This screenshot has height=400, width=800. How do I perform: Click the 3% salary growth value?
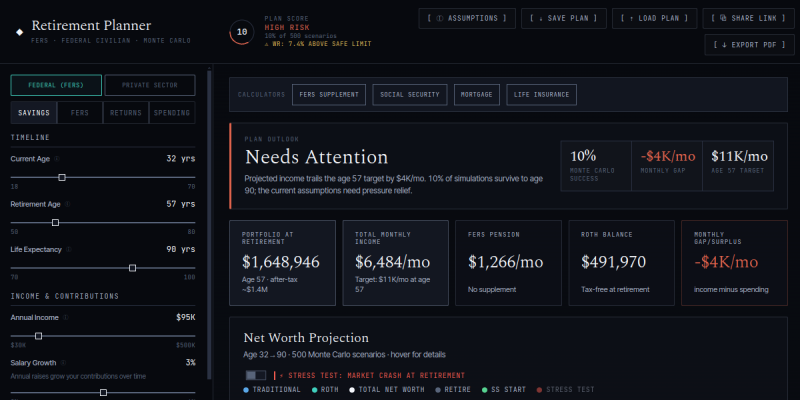[x=190, y=363]
